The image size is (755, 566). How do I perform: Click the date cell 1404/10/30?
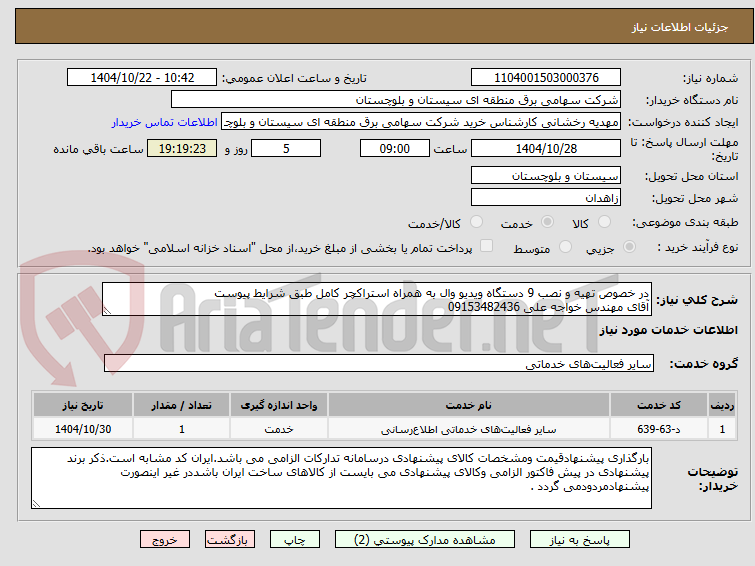[x=83, y=429]
